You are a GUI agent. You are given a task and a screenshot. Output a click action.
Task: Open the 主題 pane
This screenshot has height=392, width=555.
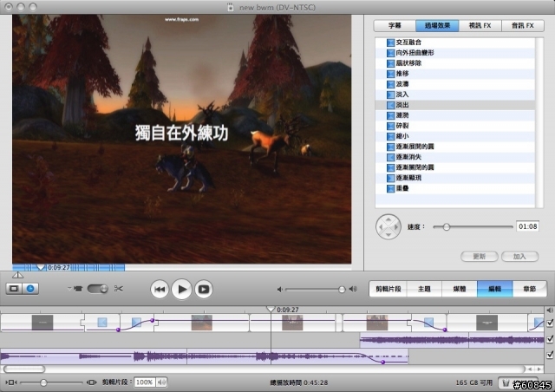click(424, 289)
